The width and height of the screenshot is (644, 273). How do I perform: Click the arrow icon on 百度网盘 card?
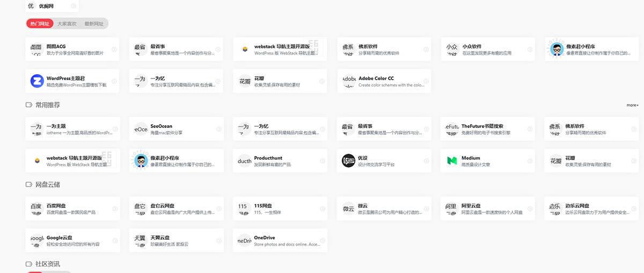coord(114,209)
